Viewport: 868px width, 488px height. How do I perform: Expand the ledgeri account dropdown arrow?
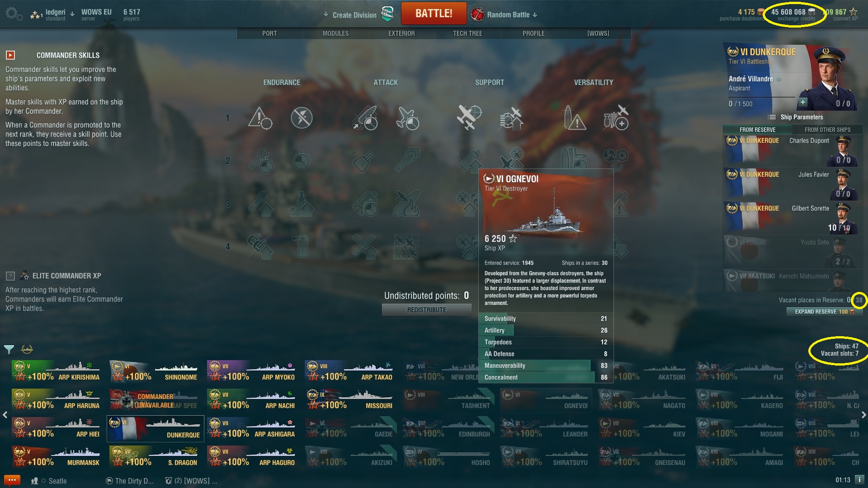click(72, 14)
